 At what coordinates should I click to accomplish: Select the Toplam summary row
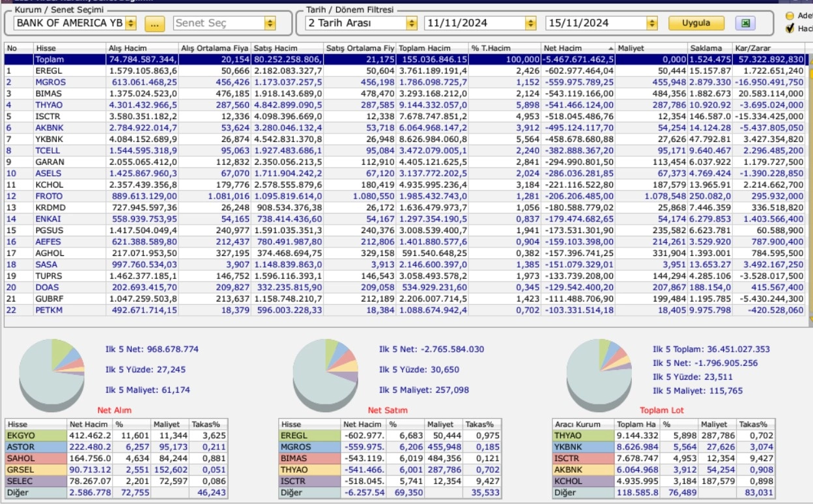tap(405, 59)
